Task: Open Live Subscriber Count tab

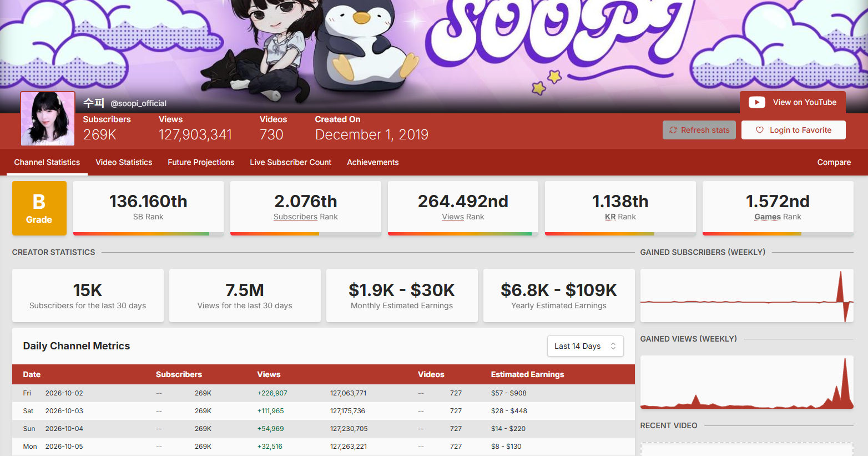Action: [x=290, y=162]
